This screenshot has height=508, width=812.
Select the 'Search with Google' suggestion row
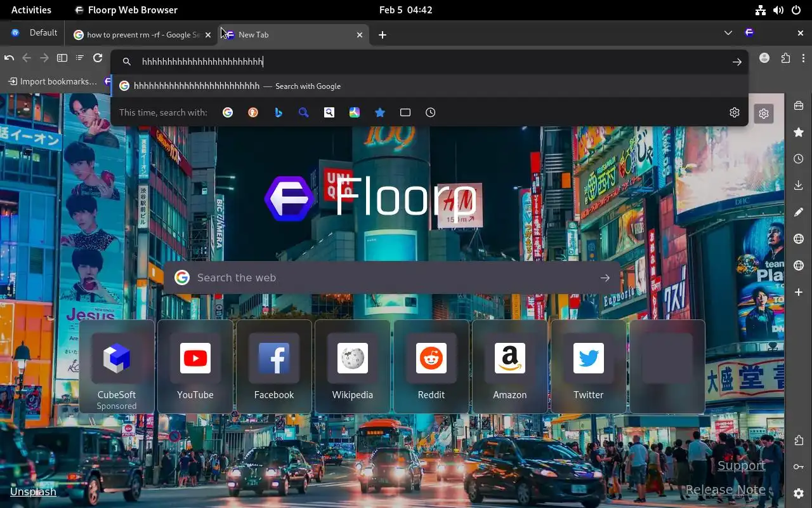tap(429, 86)
